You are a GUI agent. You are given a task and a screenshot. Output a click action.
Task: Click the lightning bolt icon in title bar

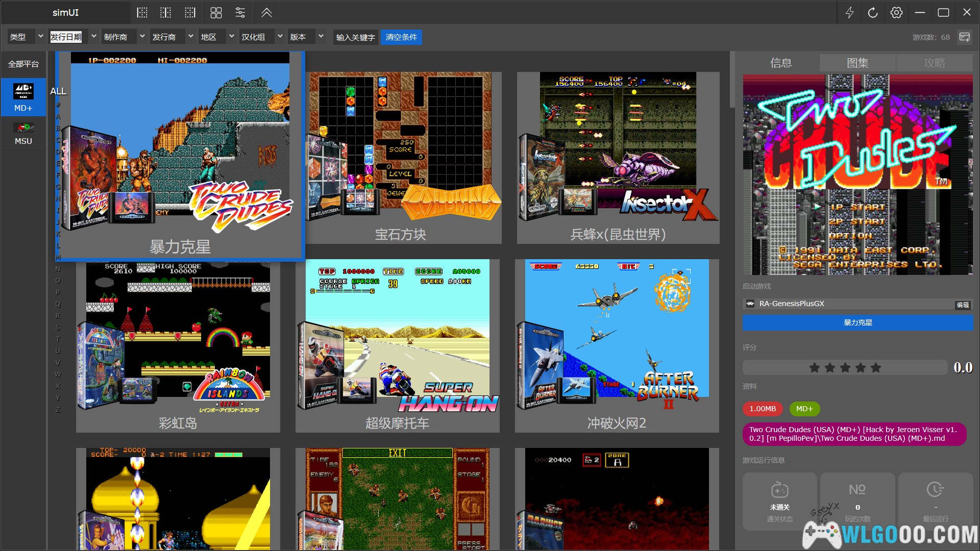click(x=849, y=13)
